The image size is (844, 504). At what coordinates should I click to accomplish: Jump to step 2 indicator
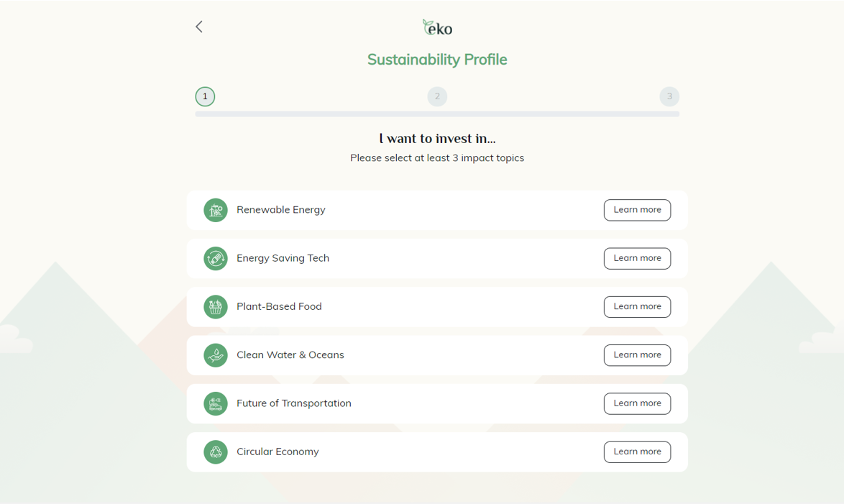437,96
